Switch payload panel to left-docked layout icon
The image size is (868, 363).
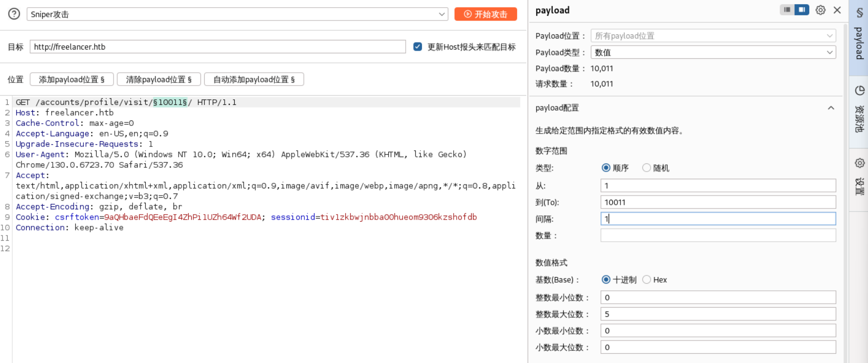coord(787,10)
